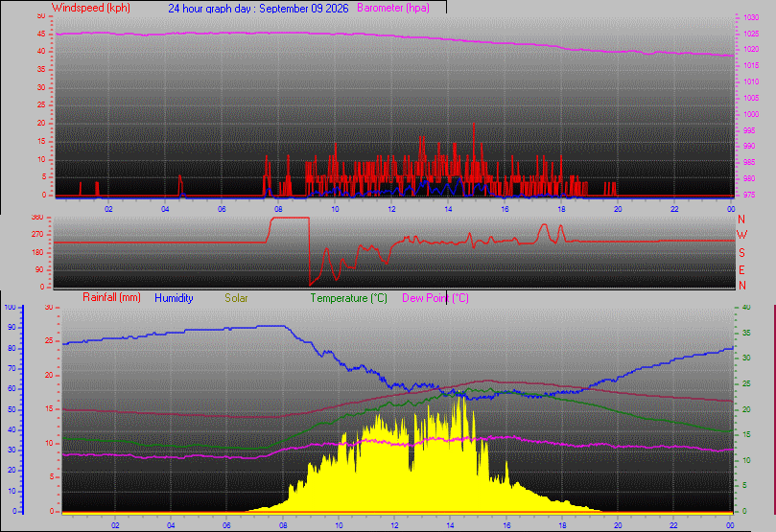776x532 pixels.
Task: Select the Rainfall (mm) legend label
Action: tap(111, 297)
